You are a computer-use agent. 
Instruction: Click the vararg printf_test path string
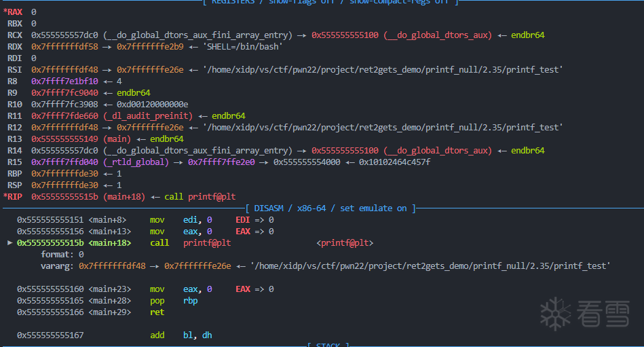[x=430, y=266]
